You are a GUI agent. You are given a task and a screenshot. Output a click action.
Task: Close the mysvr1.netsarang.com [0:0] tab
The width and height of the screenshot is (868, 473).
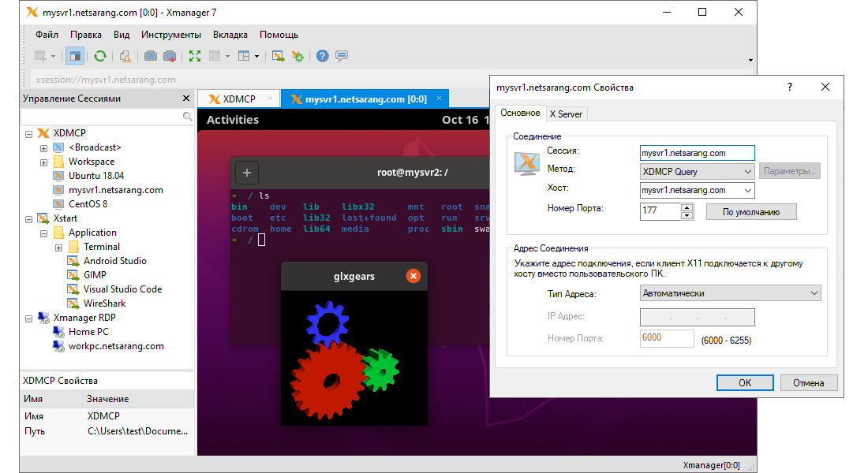click(439, 99)
